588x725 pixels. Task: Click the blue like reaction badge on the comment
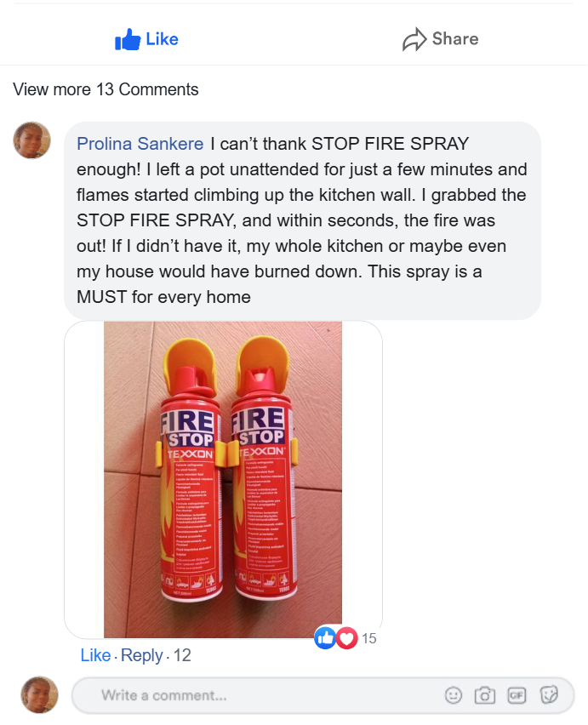[x=325, y=638]
